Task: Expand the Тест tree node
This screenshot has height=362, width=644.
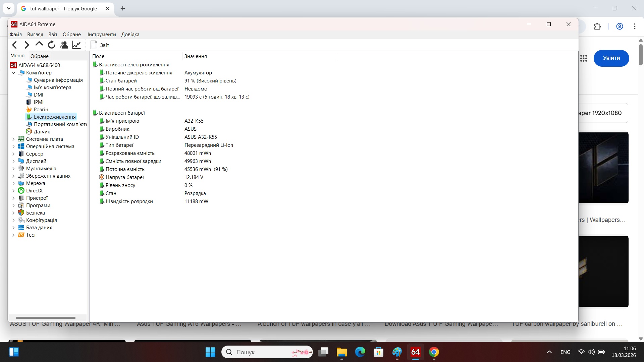Action: point(13,235)
